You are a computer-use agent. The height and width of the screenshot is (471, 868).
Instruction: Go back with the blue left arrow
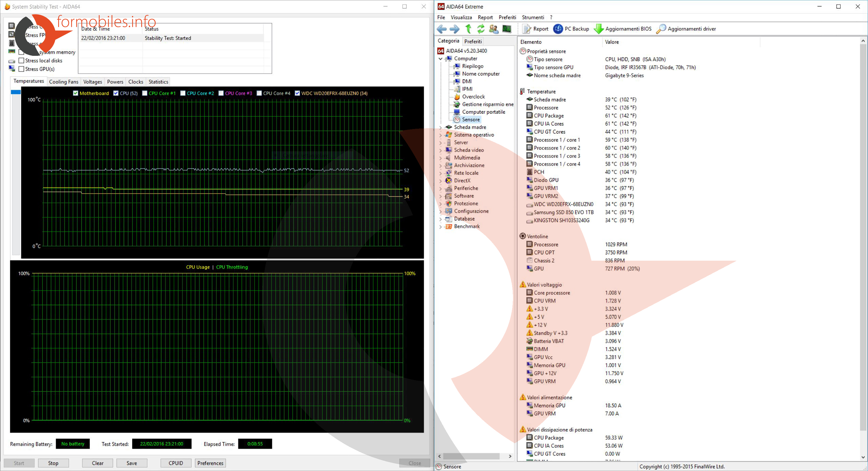pyautogui.click(x=442, y=29)
